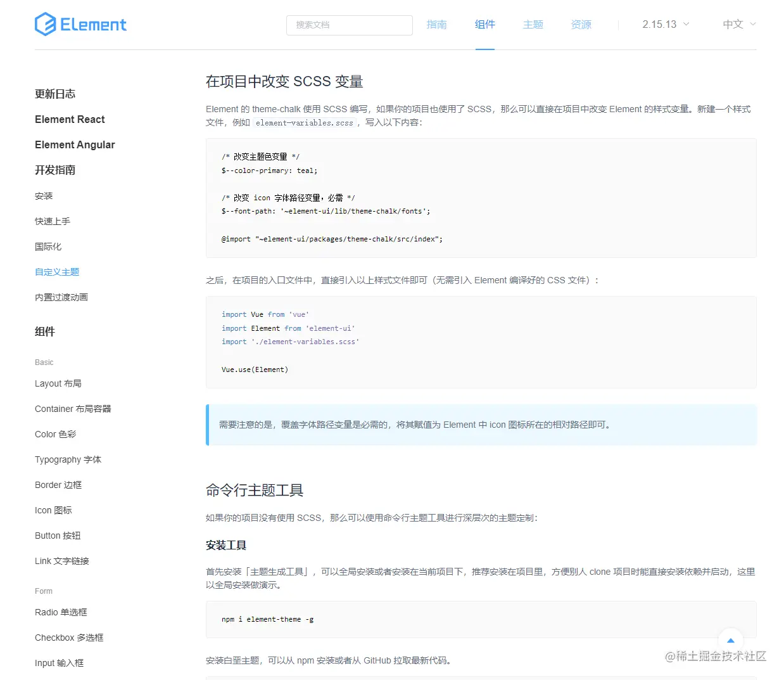Open the 指南 nav tab
Image resolution: width=784 pixels, height=680 pixels.
point(436,24)
